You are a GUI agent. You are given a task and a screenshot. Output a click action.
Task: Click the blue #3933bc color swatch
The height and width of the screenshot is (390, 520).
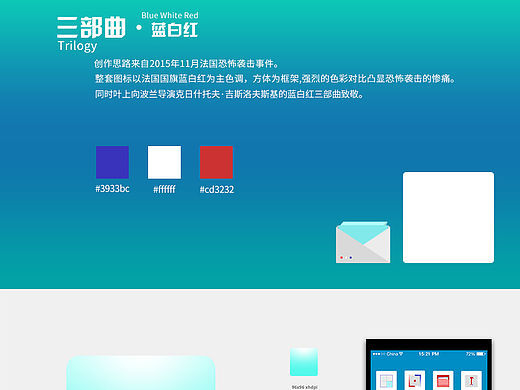pos(112,162)
